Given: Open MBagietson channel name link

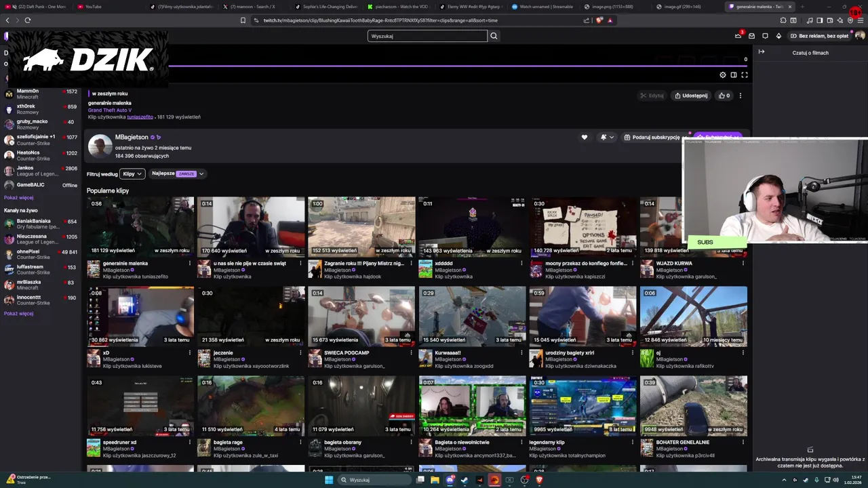Looking at the screenshot, I should click(x=132, y=137).
